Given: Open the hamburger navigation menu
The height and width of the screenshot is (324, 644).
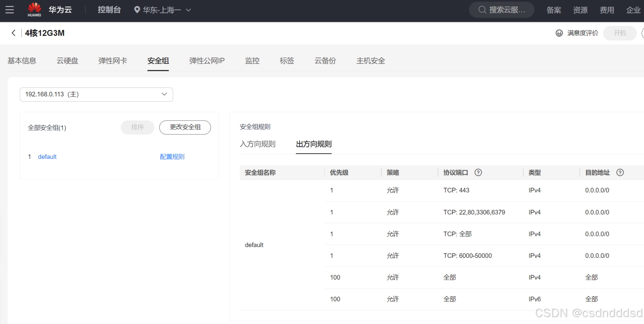Looking at the screenshot, I should point(10,10).
